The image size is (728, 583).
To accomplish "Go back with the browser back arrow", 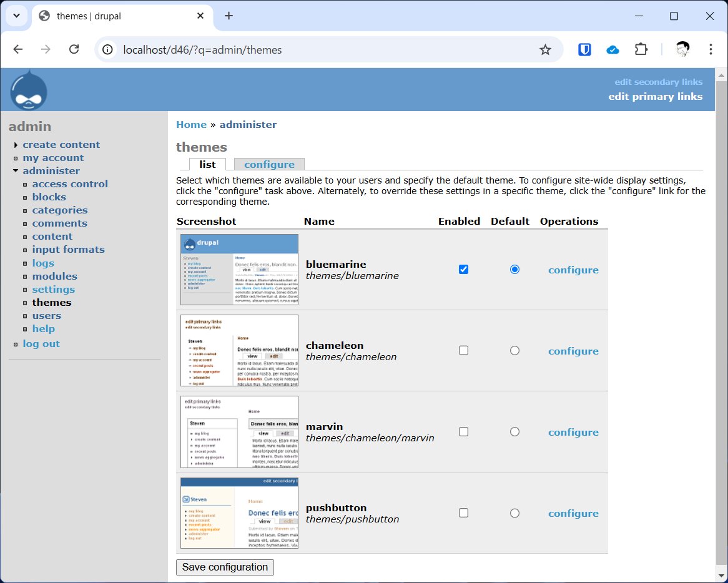I will 17,49.
